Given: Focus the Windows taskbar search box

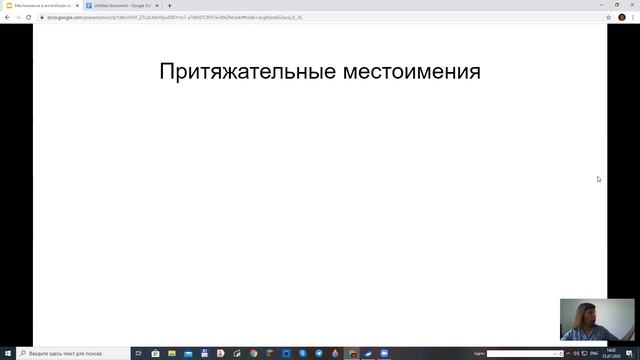Looking at the screenshot, I should 73,353.
